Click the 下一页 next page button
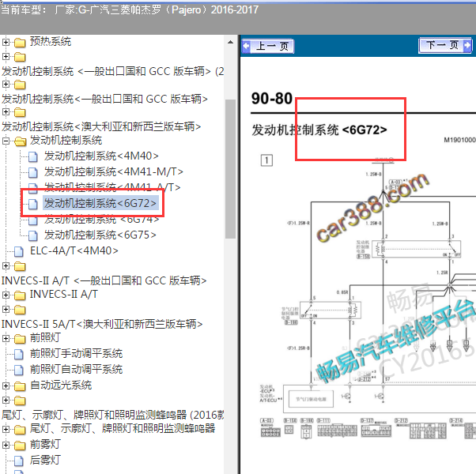Screen dimensions: 476x474 445,46
